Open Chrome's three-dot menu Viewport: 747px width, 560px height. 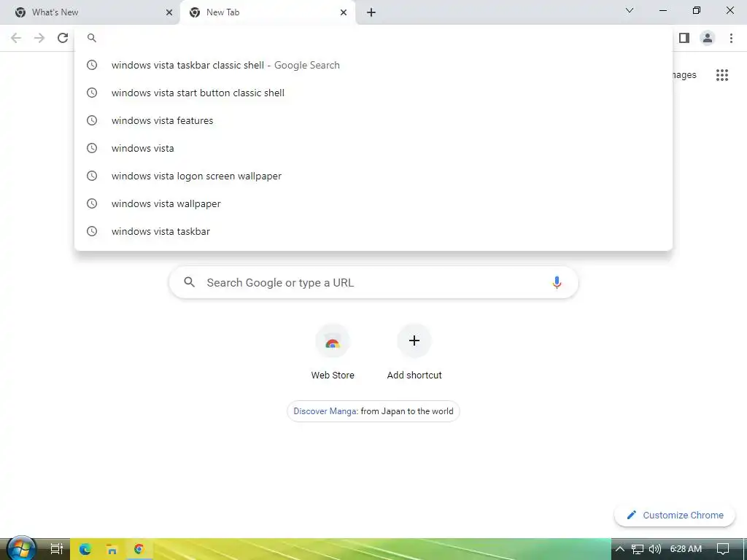coord(731,38)
